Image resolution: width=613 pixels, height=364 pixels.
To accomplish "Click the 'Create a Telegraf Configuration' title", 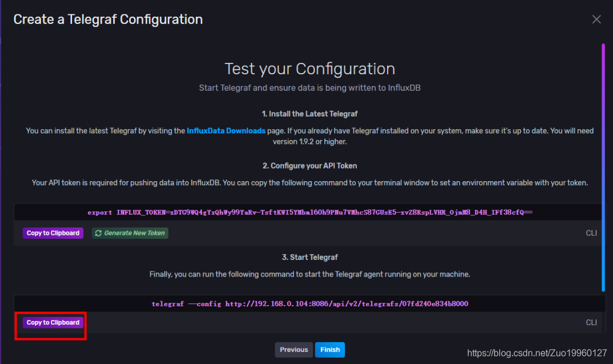I will tap(108, 19).
